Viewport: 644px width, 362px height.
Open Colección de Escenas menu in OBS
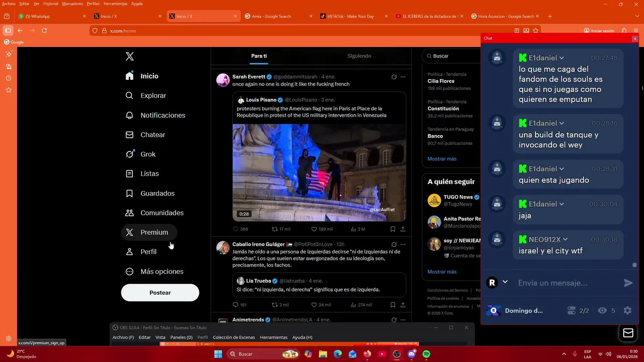tap(234, 337)
